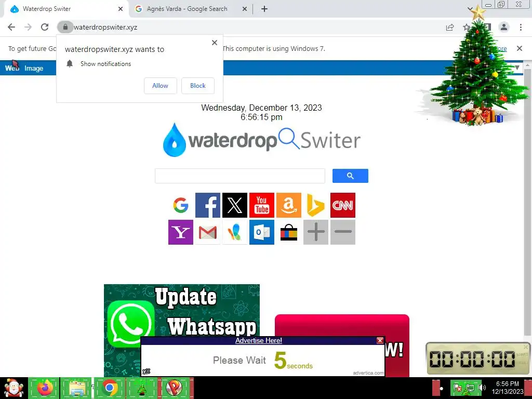This screenshot has height=399, width=532.
Task: Click the Update Whatsapp ad banner
Action: coord(181,311)
